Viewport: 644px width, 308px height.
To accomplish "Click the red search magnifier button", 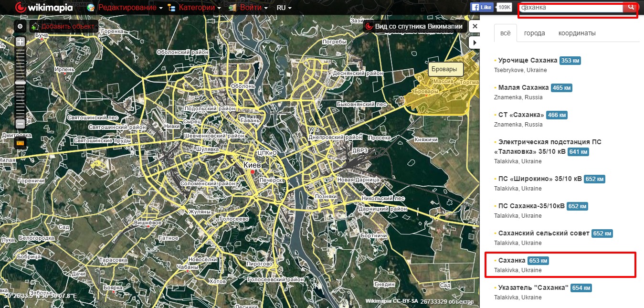I will pyautogui.click(x=631, y=7).
